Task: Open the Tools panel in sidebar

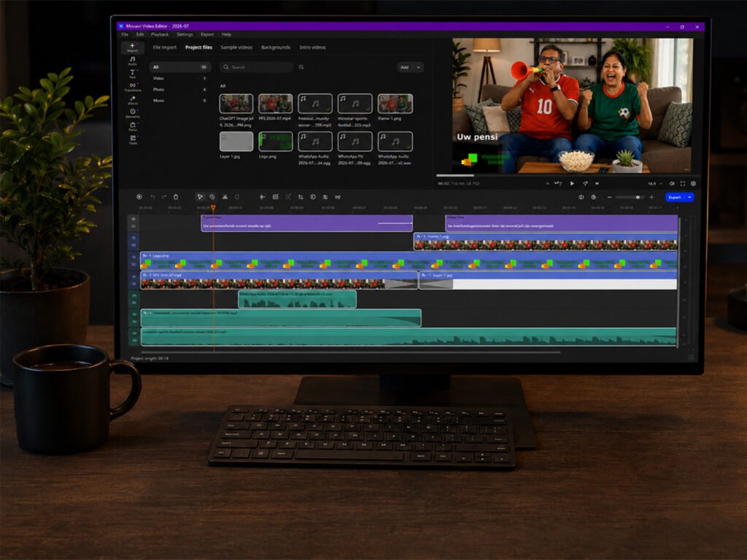Action: (x=133, y=139)
